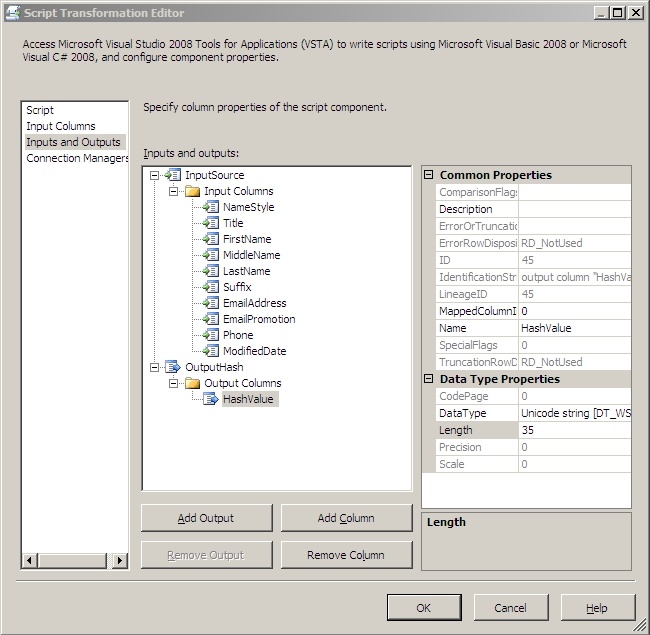Viewport: 650px width, 635px height.
Task: Select the NameStyle tree label
Action: (x=249, y=207)
